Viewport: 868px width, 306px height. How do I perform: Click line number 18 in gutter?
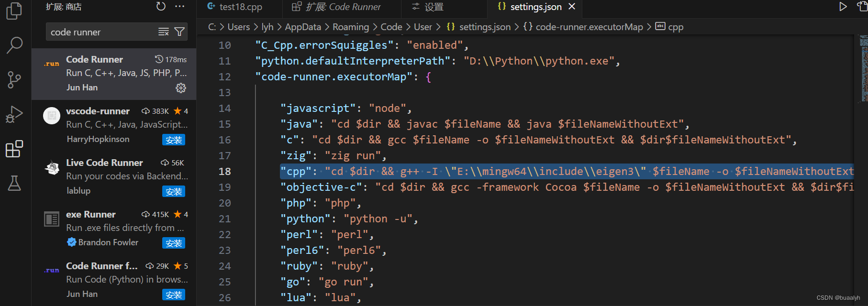pyautogui.click(x=225, y=171)
